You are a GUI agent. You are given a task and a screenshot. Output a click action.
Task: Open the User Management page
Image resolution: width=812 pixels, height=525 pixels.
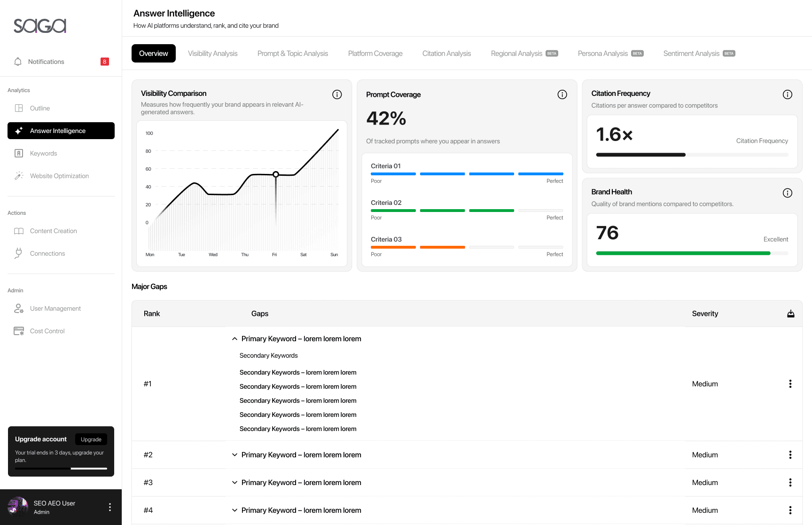coord(61,308)
